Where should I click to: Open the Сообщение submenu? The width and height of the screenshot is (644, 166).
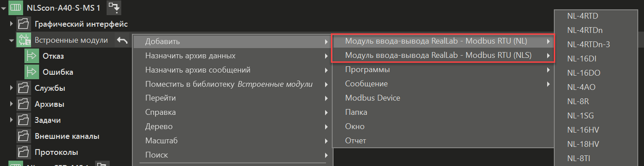pyautogui.click(x=443, y=84)
